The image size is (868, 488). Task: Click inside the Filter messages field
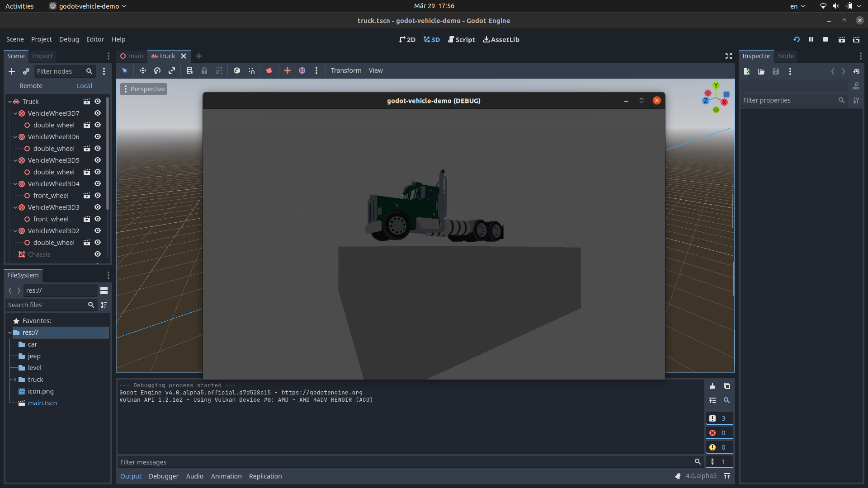(316, 462)
